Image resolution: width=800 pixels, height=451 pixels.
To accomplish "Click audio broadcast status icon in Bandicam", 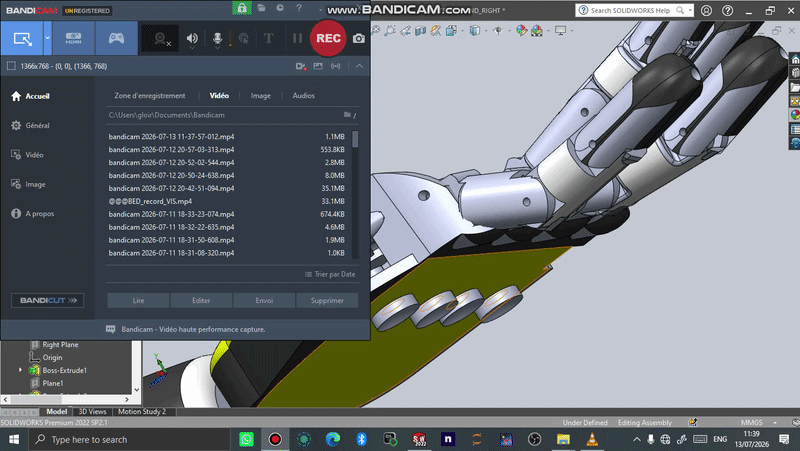I will tap(335, 66).
